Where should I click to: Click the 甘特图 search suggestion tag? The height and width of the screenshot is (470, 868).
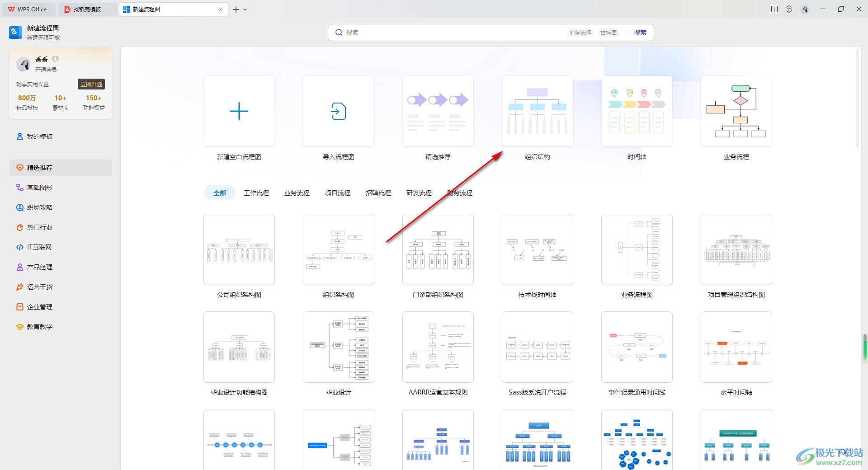pyautogui.click(x=609, y=33)
